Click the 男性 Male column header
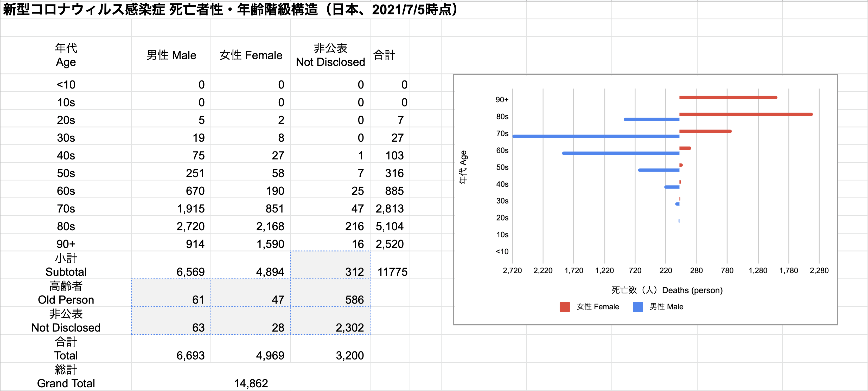868x391 pixels. 171,55
